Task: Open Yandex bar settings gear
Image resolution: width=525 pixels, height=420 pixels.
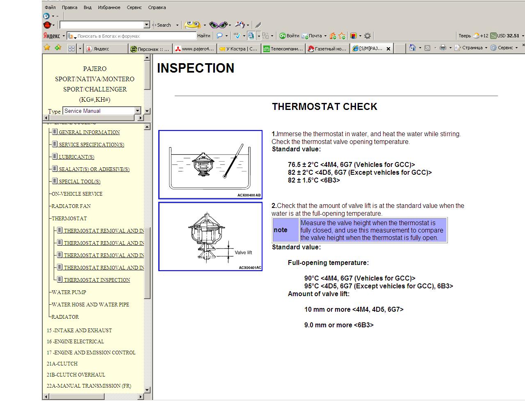Action: (x=367, y=36)
